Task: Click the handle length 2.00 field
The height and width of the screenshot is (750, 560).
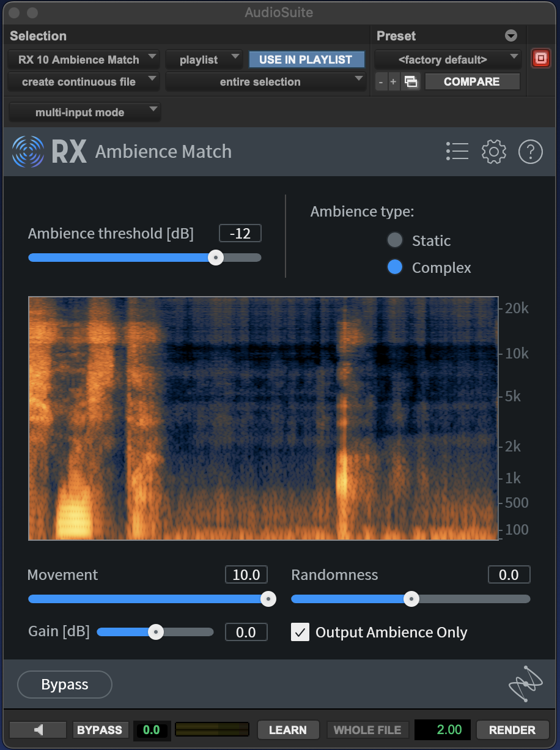Action: pyautogui.click(x=443, y=729)
